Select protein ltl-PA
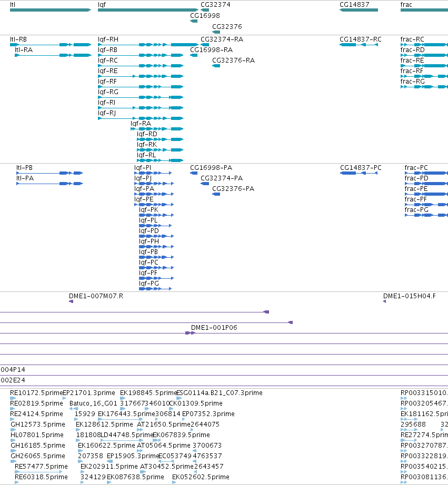The height and width of the screenshot is (485, 448). coord(49,184)
